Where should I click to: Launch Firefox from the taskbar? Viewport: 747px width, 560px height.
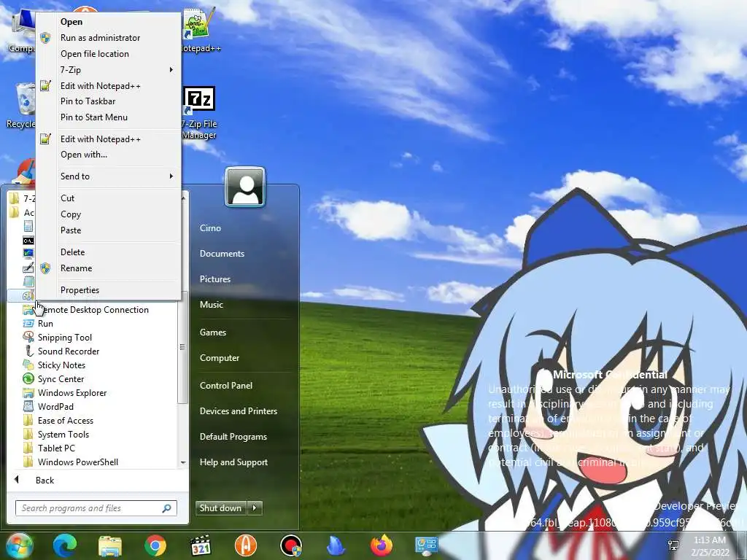[382, 545]
